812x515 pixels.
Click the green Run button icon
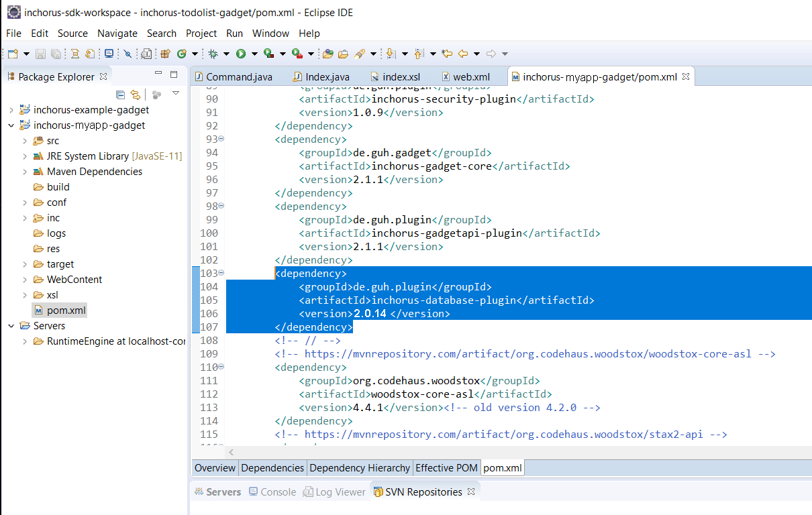[x=240, y=54]
